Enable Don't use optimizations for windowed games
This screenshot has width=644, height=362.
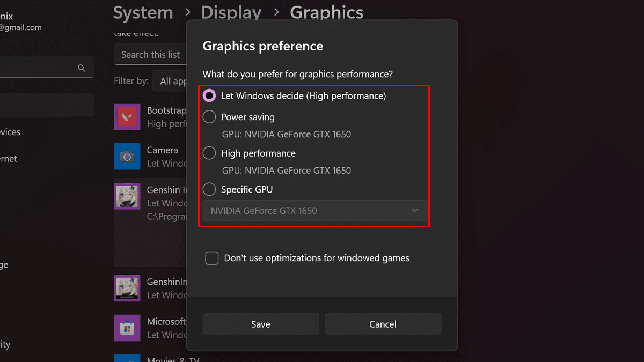212,258
